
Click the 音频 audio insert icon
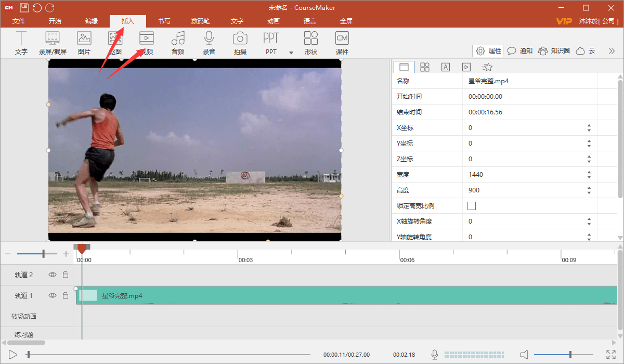[x=178, y=43]
